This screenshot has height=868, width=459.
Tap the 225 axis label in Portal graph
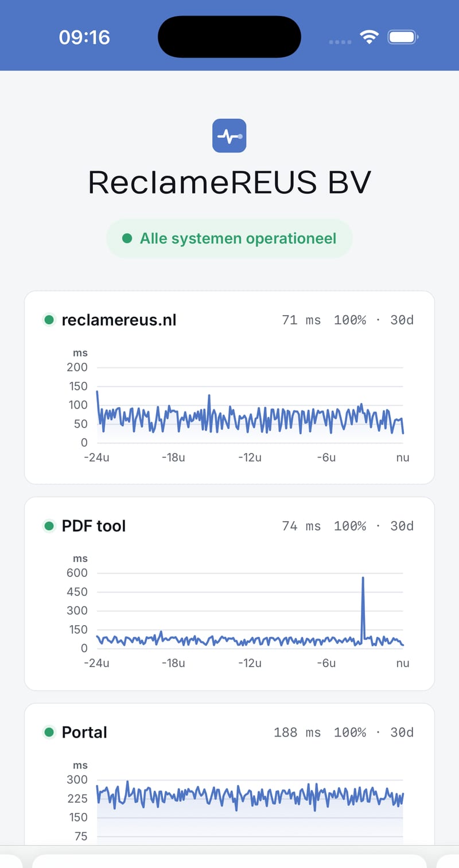pyautogui.click(x=77, y=799)
